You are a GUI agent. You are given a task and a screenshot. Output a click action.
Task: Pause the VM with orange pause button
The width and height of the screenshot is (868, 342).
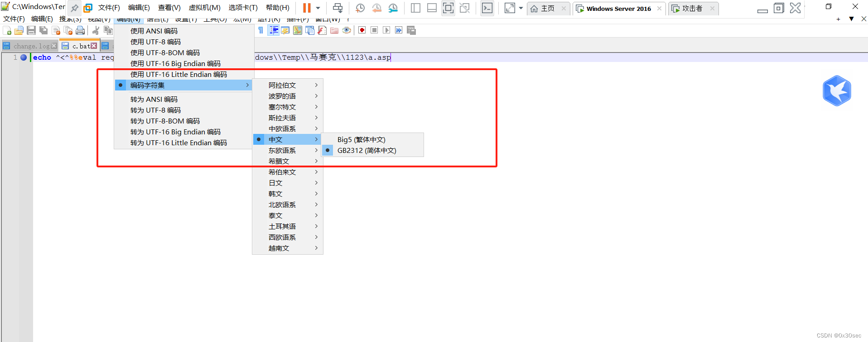[307, 8]
